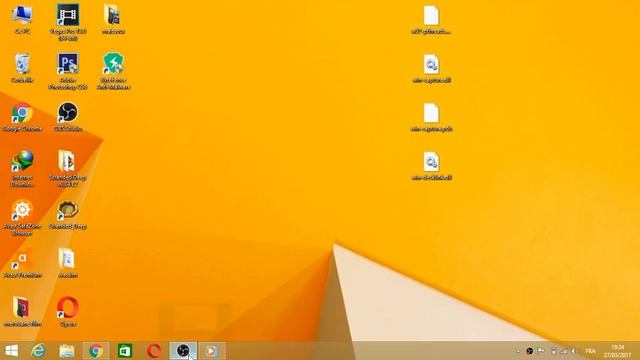The width and height of the screenshot is (640, 360).
Task: Launch Opera from the desktop shortcut
Action: (x=68, y=307)
